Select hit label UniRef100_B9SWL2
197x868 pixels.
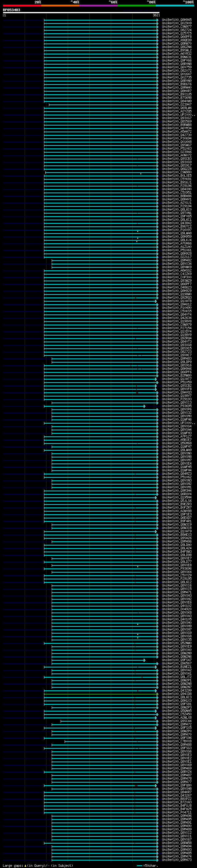[x=177, y=50]
